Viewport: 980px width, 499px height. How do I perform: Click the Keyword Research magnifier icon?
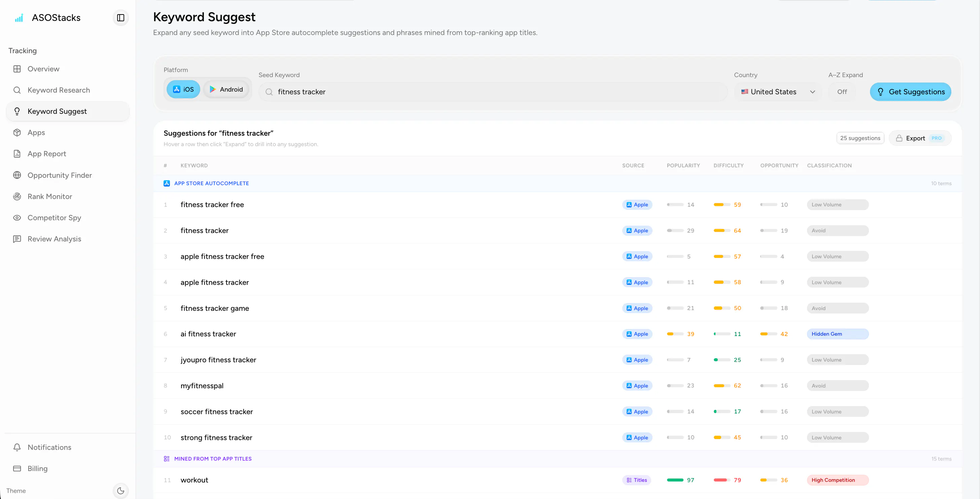[17, 90]
